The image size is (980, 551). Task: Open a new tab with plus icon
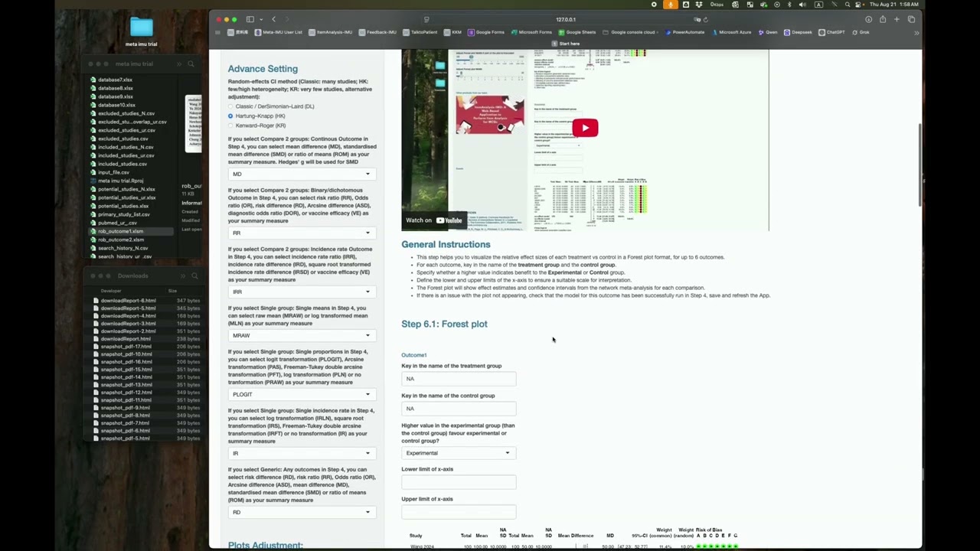[897, 19]
